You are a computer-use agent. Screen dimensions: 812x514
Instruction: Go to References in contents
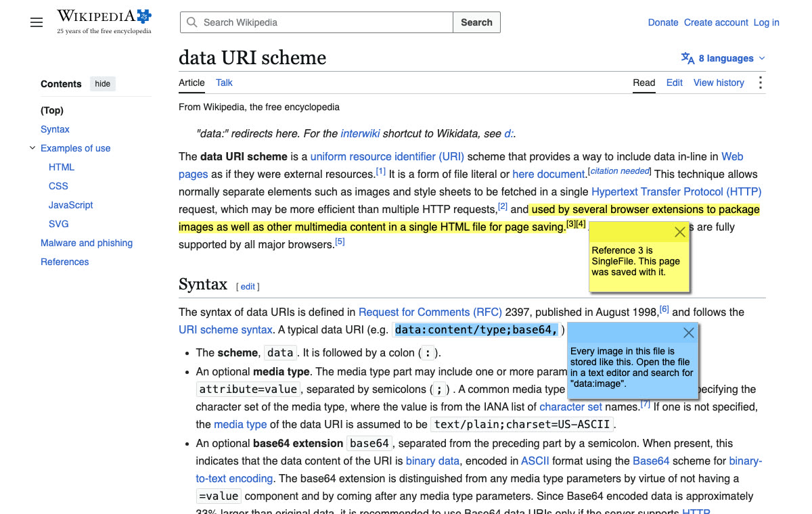coord(65,262)
